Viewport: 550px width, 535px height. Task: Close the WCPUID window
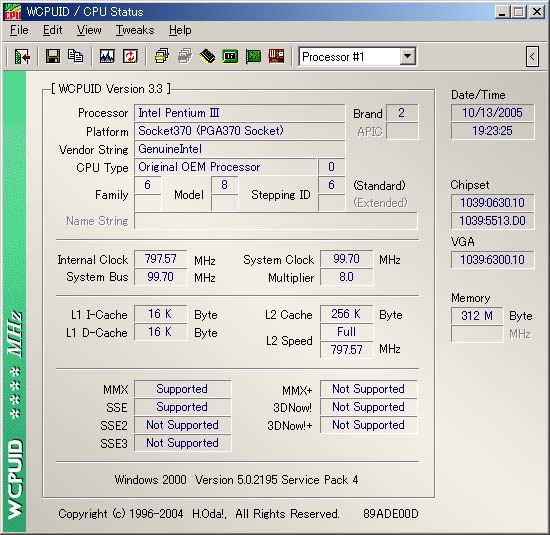tap(536, 12)
